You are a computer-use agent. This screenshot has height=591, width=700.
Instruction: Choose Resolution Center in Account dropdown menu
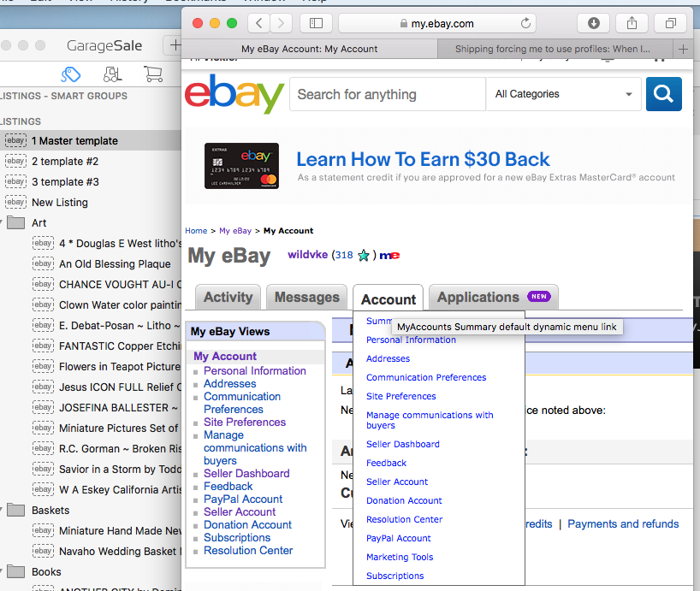(405, 519)
